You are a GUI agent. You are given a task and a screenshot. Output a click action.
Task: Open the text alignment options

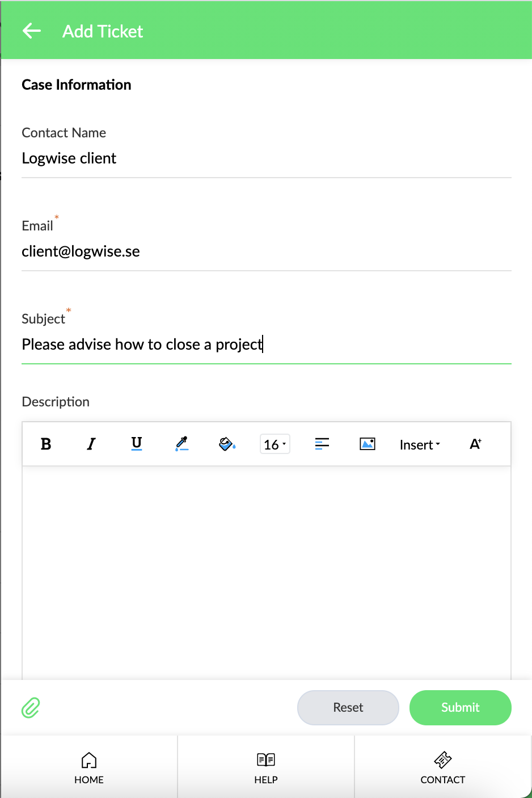[322, 444]
